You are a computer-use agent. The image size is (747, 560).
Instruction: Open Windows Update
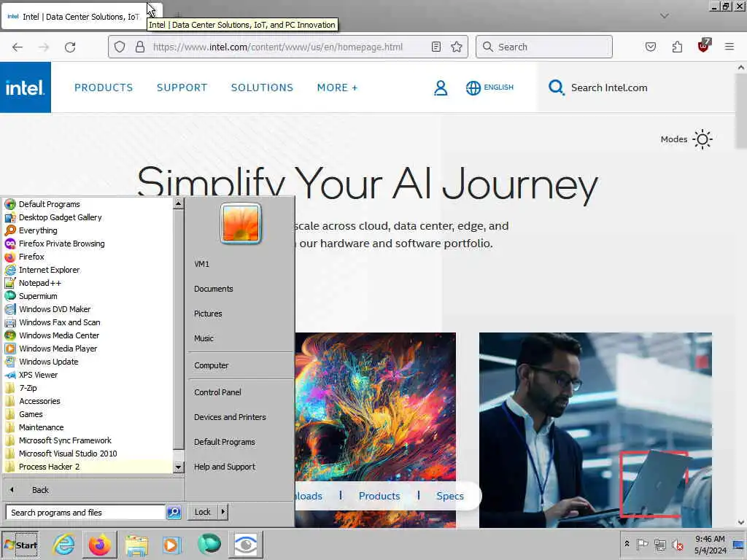click(88, 362)
